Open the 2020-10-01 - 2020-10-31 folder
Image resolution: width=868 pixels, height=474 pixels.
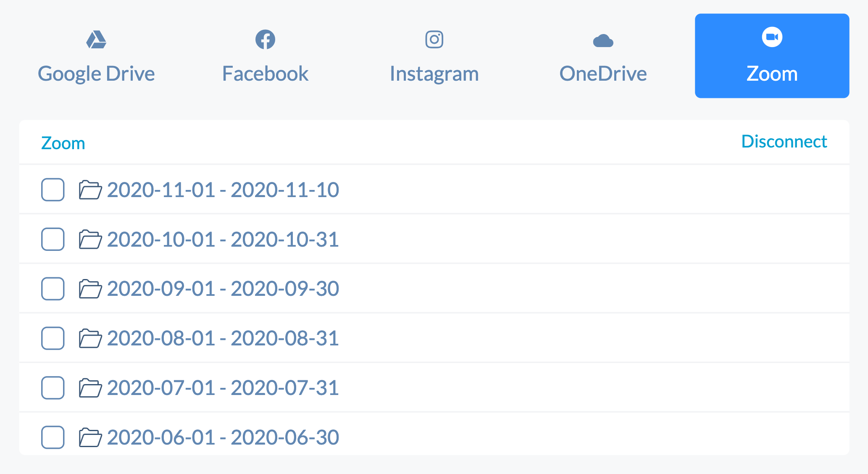coord(223,240)
